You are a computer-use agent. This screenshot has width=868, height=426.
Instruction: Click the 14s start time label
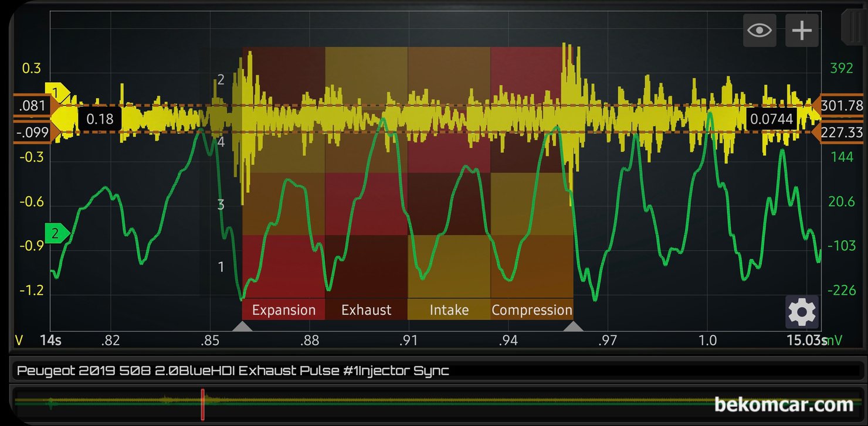51,340
